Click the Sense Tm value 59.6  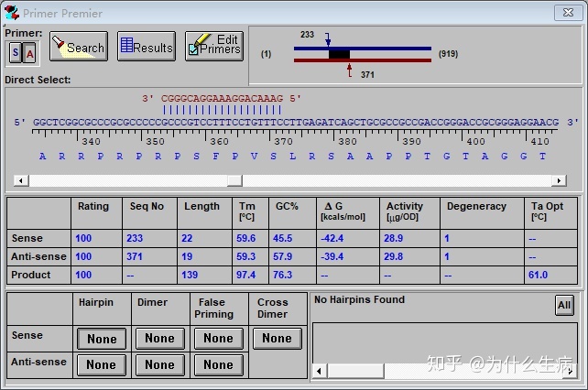point(246,238)
